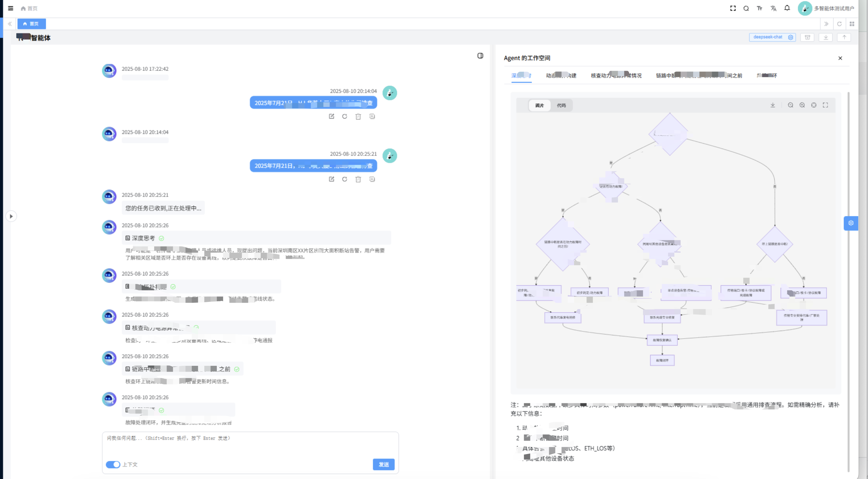This screenshot has width=868, height=479.
Task: Open the language translation icon
Action: pos(773,8)
